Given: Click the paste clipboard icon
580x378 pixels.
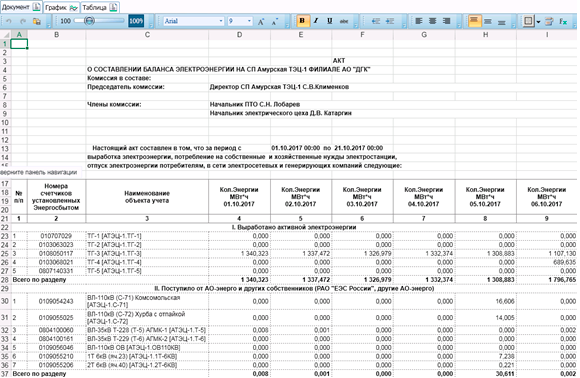Looking at the screenshot, I should 37,21.
